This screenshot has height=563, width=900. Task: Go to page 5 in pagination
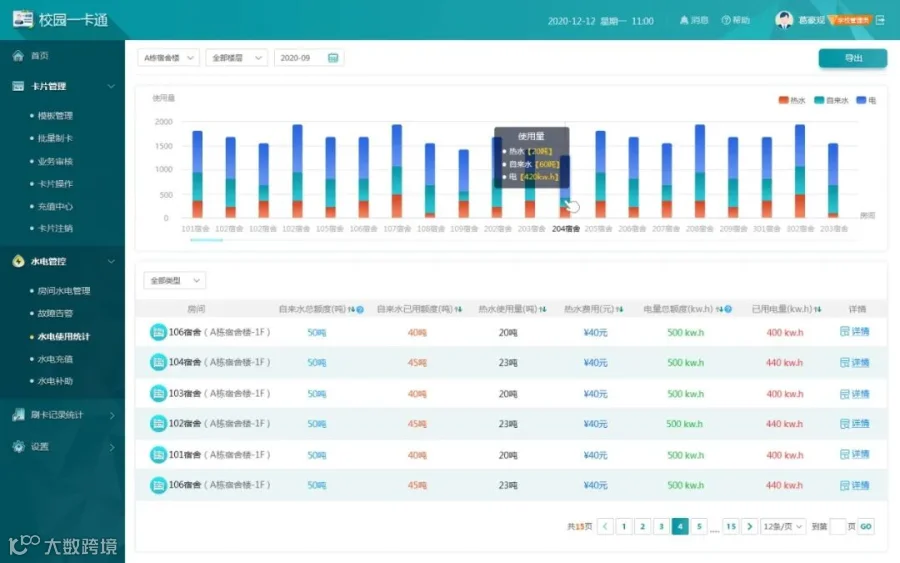699,526
